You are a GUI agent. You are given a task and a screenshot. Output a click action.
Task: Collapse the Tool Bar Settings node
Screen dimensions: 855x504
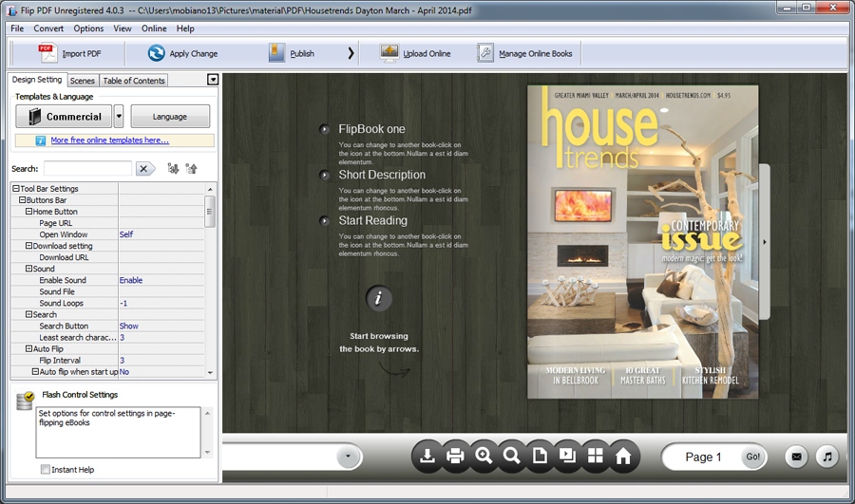[16, 189]
